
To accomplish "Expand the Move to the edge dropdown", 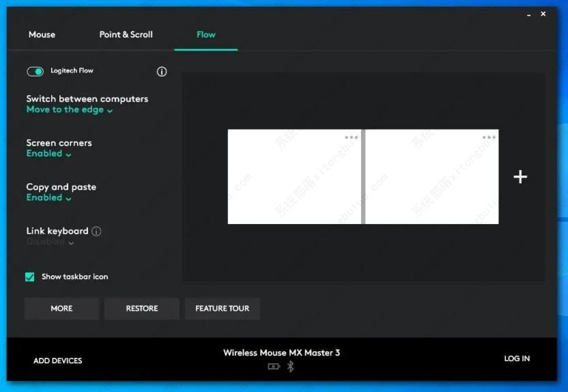I will coord(70,110).
